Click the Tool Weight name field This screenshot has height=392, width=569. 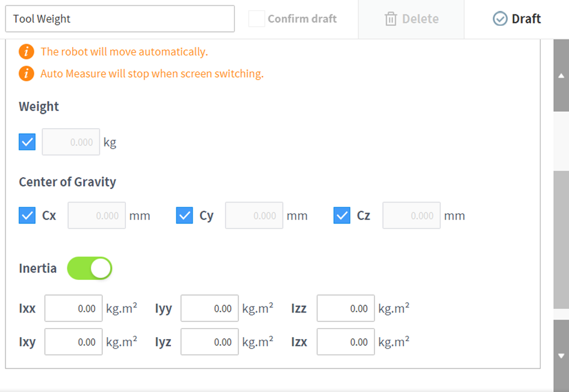tap(120, 19)
